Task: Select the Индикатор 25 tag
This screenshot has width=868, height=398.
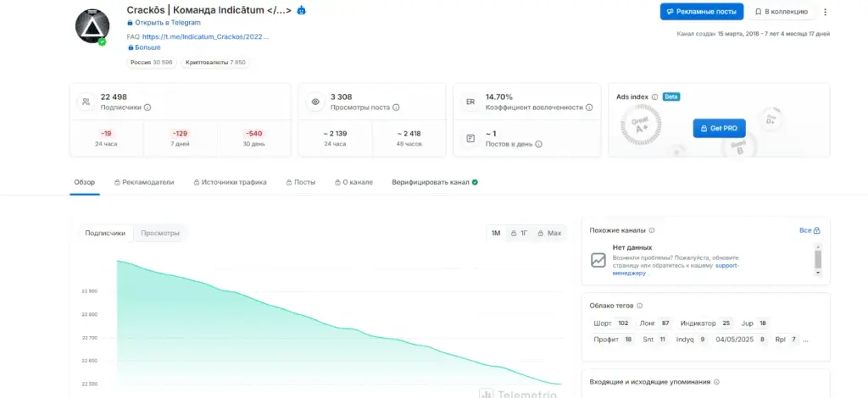Action: click(706, 323)
